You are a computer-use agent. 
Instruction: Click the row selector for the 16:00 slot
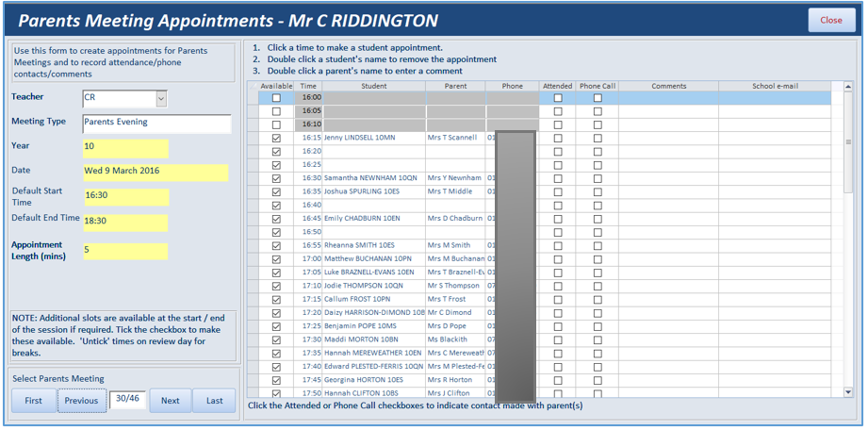pos(253,97)
